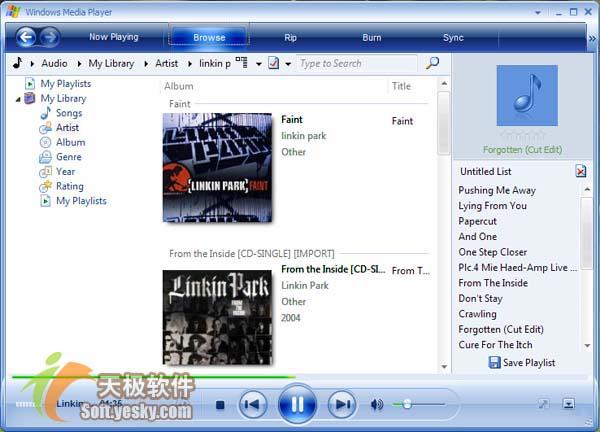Viewport: 600px width, 432px height.
Task: Switch to compact mode icon
Action: 569,403
